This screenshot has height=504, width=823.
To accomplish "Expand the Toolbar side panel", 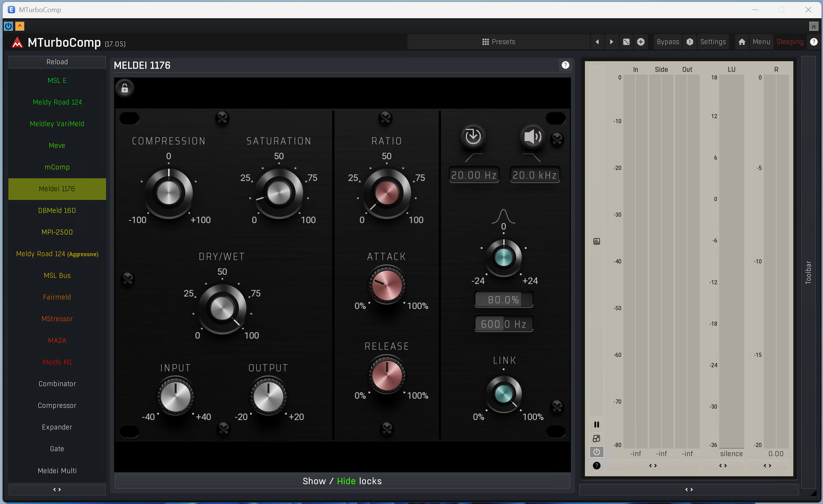I will click(809, 272).
